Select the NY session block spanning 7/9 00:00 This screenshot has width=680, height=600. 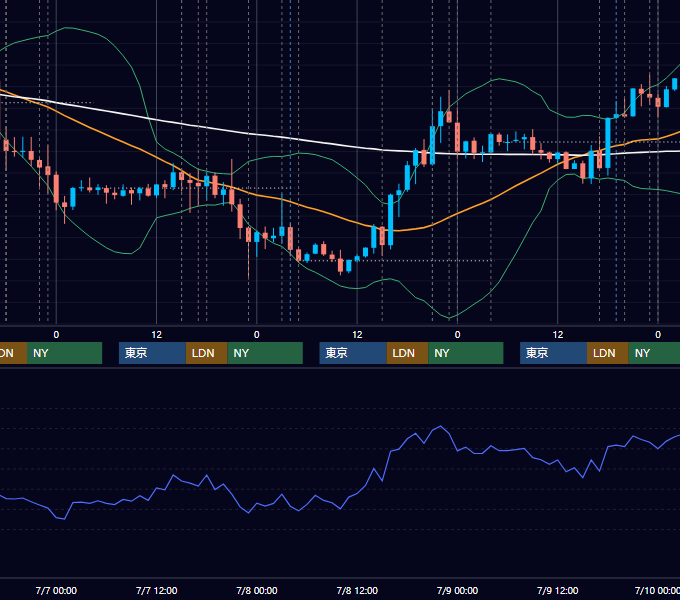tap(466, 353)
